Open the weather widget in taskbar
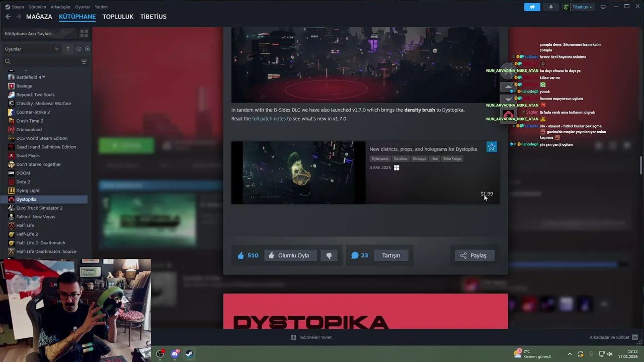 pos(532,354)
